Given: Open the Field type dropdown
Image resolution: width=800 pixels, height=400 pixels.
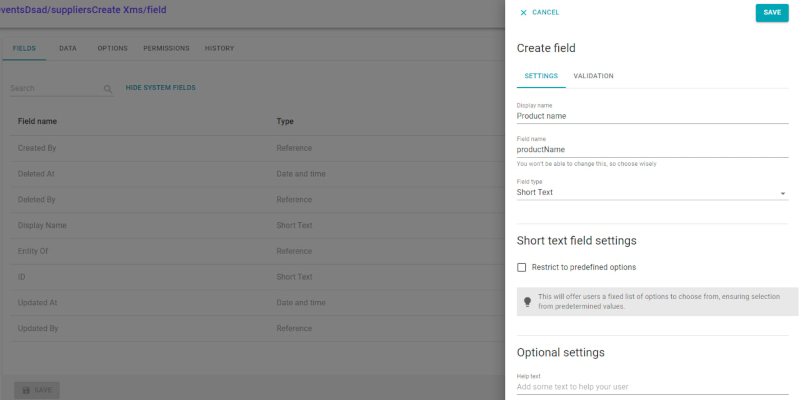Looking at the screenshot, I should (651, 192).
